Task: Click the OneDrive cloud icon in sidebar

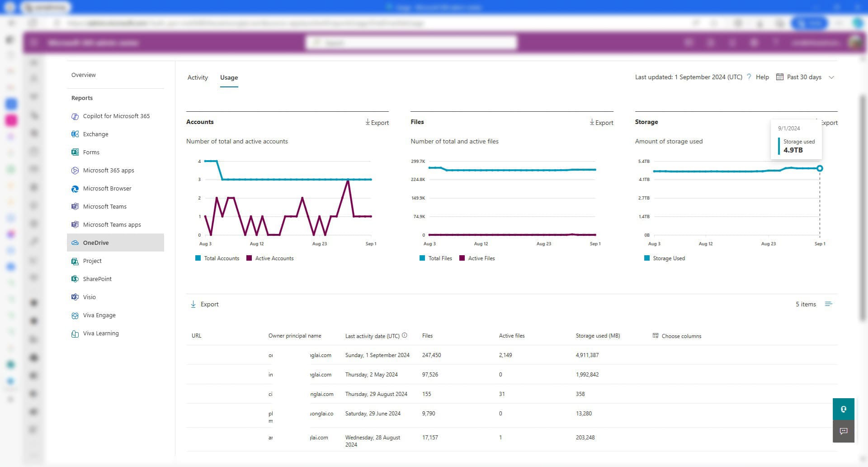Action: pyautogui.click(x=75, y=243)
